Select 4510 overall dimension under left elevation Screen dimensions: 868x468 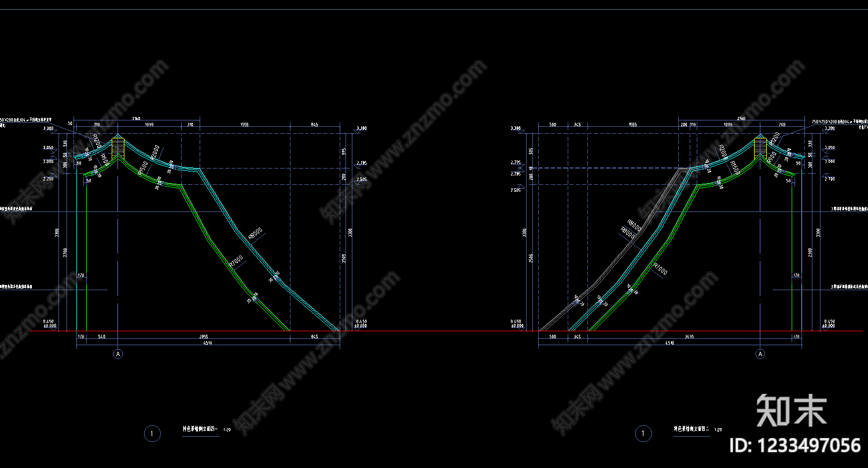click(208, 343)
